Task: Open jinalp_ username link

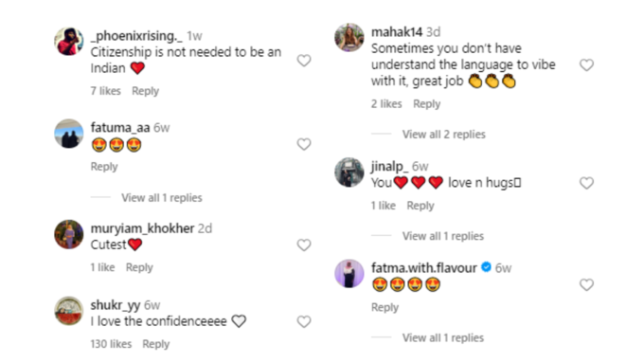Action: click(389, 167)
